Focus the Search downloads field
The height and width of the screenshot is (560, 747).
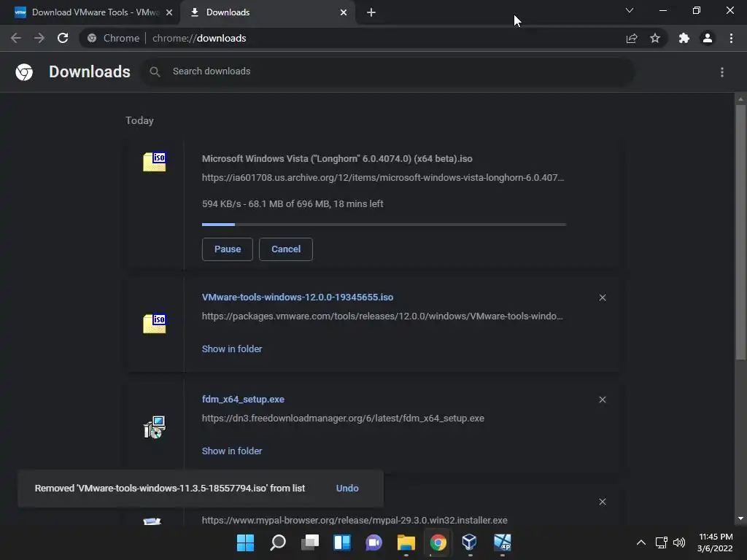pyautogui.click(x=388, y=71)
